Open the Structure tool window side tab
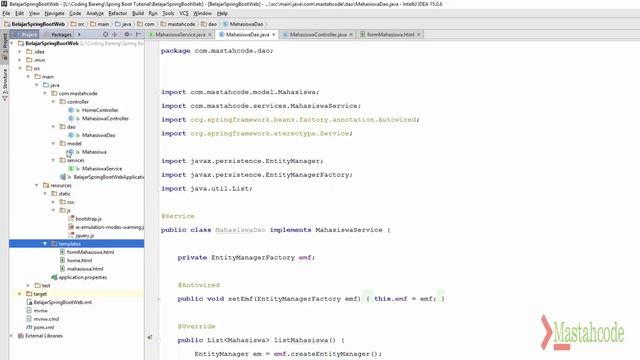 pos(4,84)
